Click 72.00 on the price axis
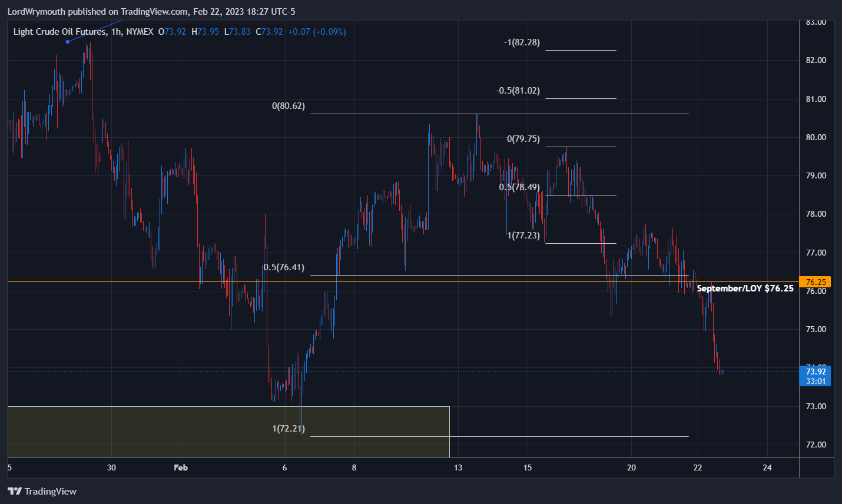Viewport: 842px width, 504px height. tap(816, 445)
